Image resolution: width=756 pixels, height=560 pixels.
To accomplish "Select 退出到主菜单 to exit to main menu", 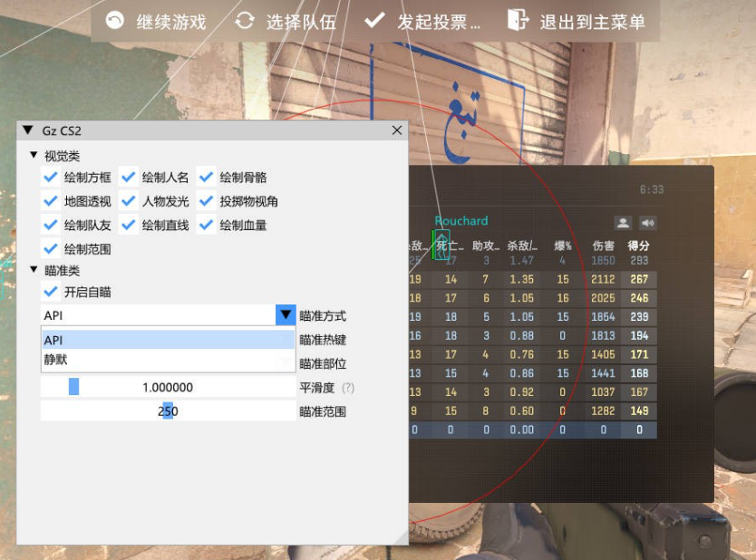I will click(x=577, y=22).
